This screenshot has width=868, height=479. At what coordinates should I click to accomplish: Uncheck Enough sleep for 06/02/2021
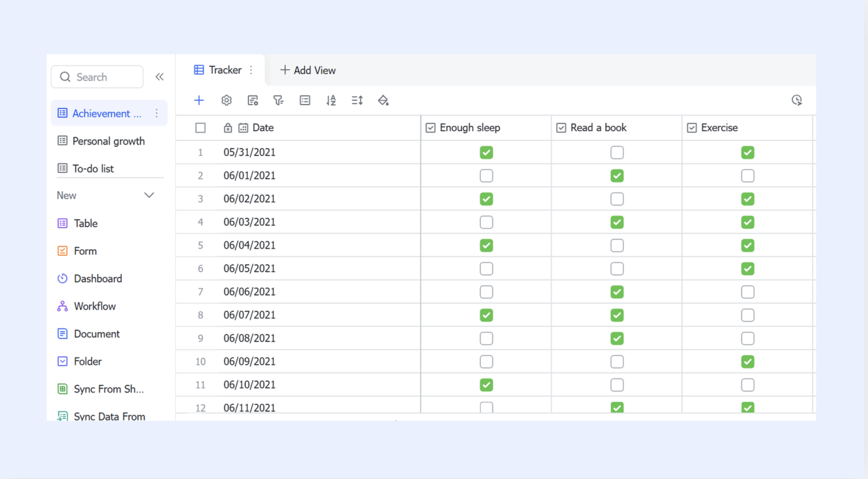click(x=486, y=199)
